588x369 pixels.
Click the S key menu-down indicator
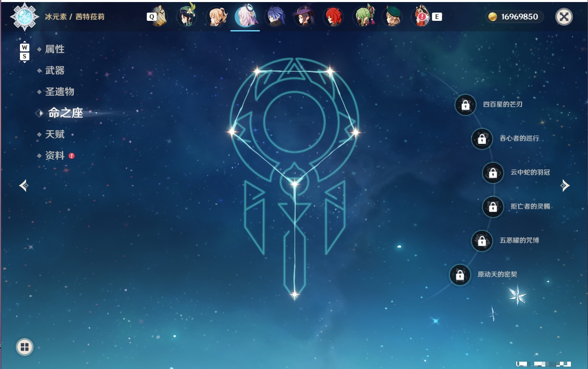tap(24, 56)
